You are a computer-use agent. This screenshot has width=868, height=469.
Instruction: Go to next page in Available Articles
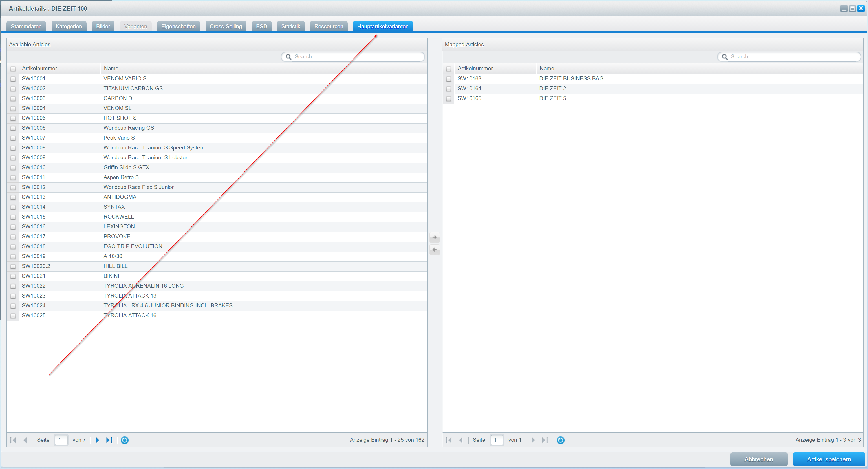97,440
